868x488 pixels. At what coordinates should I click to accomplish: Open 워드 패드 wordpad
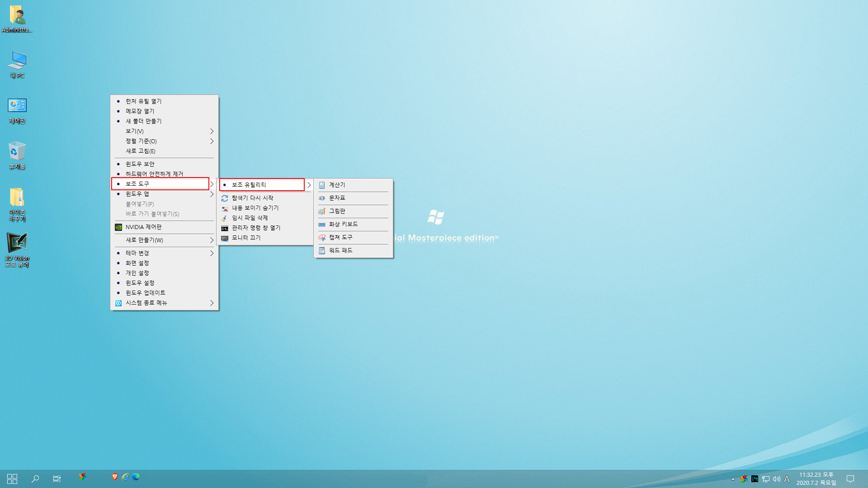353,250
